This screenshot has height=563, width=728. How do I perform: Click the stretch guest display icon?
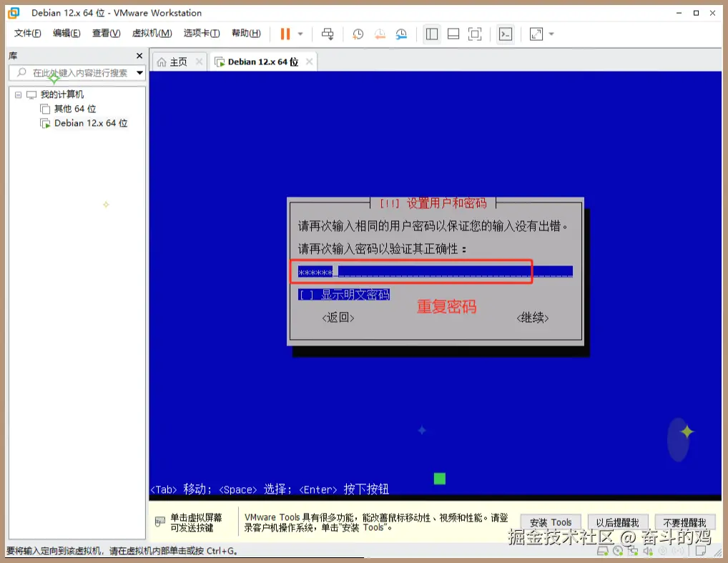point(536,34)
